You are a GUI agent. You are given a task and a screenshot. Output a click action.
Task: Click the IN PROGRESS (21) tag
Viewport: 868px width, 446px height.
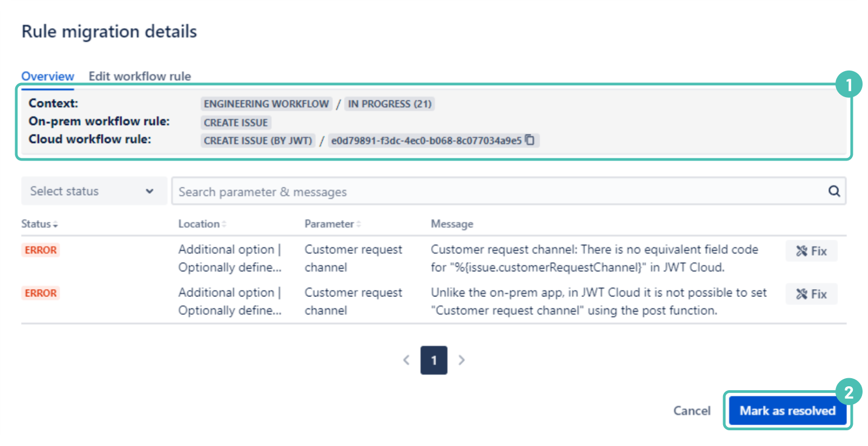click(390, 104)
